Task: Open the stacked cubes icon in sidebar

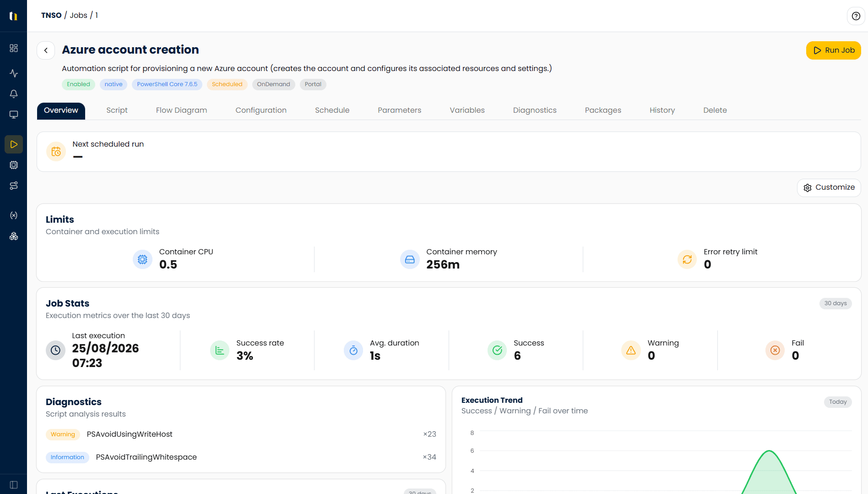Action: click(14, 236)
